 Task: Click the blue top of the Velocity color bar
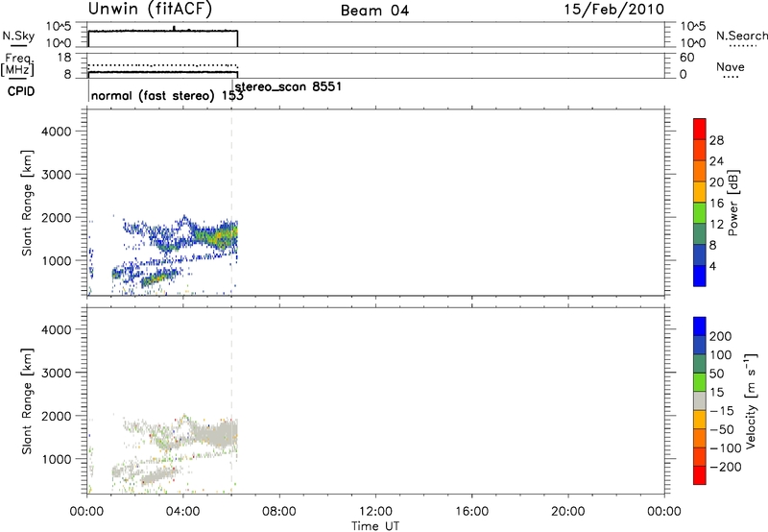point(700,326)
